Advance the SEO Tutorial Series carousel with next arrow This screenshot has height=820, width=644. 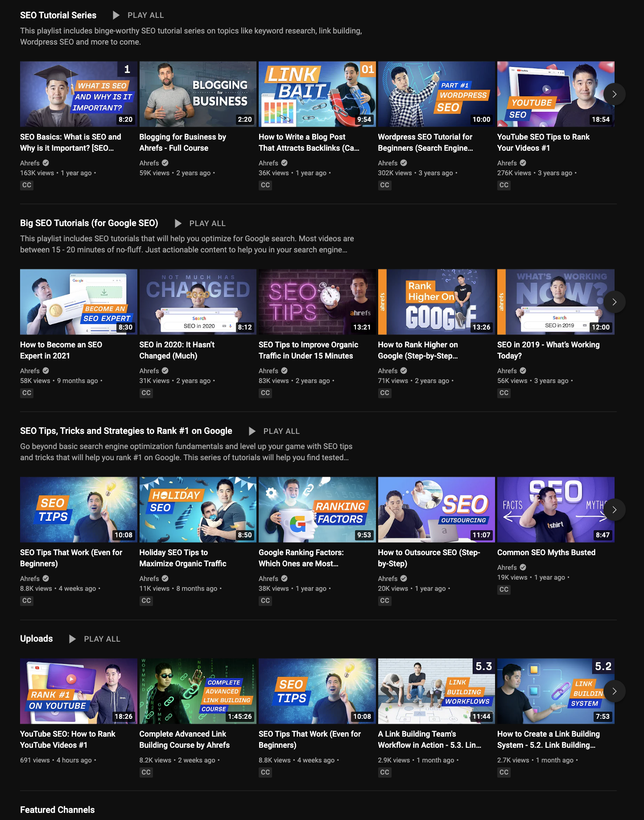[x=614, y=94]
